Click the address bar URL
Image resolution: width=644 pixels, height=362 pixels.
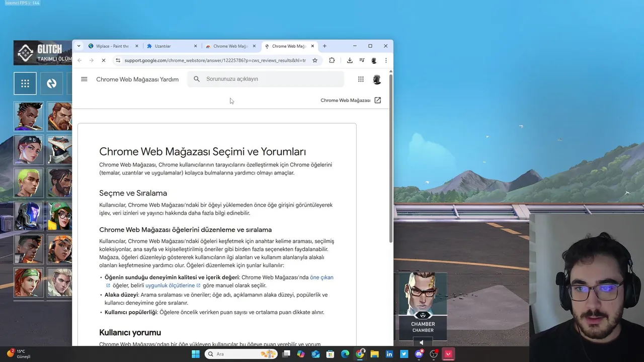215,60
